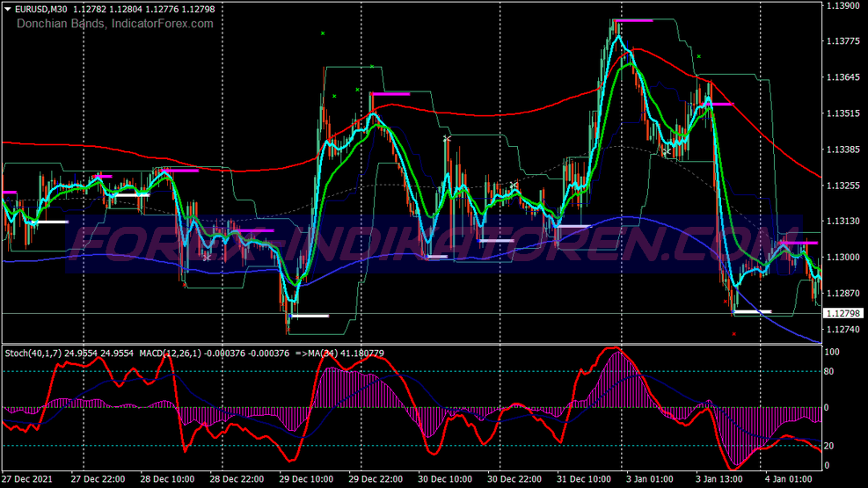
Task: Click the 3 Jan 01:00 time label
Action: coord(650,478)
